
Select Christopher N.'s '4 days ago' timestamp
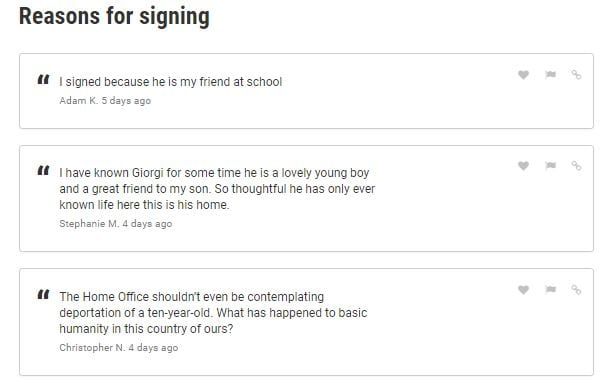(153, 348)
